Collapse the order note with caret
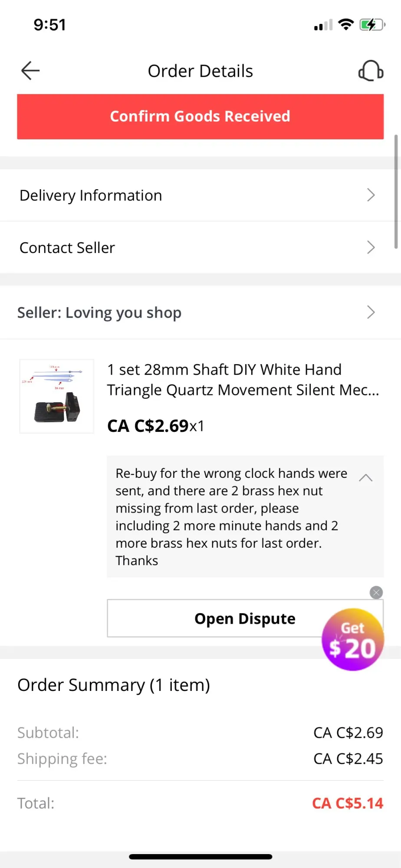The width and height of the screenshot is (401, 868). [x=366, y=478]
